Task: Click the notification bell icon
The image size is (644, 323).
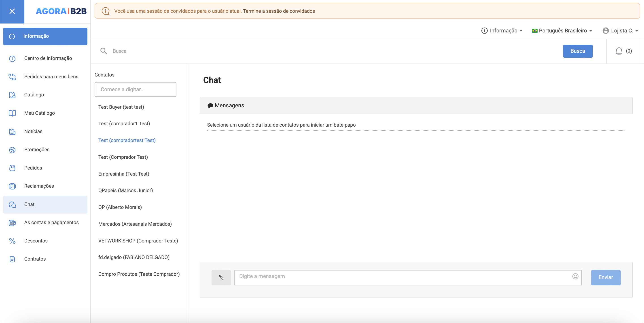Action: coord(619,51)
